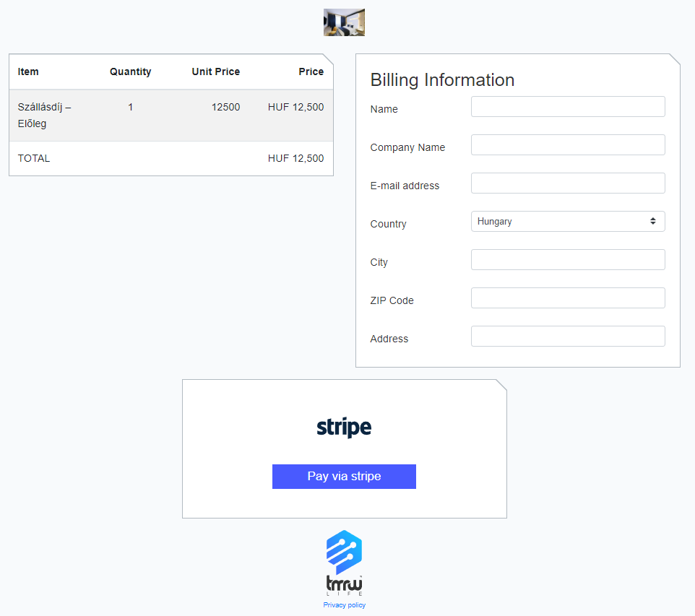
Task: Click the TOTAL row label
Action: [34, 158]
